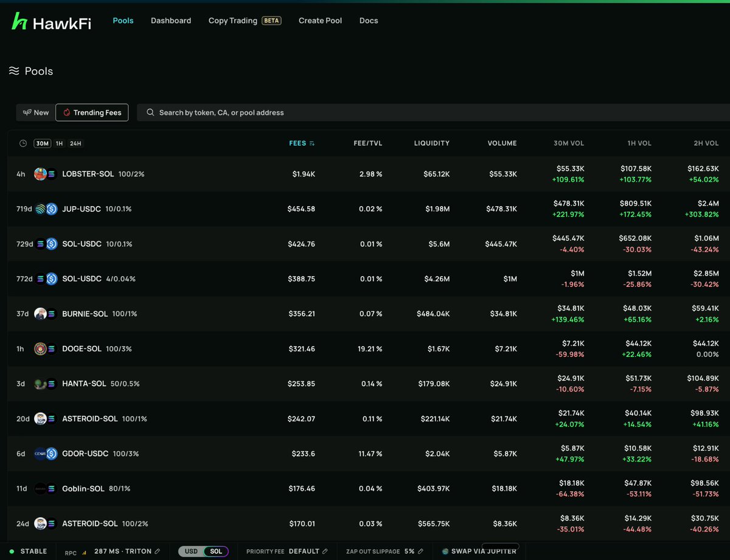Image resolution: width=730 pixels, height=560 pixels.
Task: Open the BURNIE-SOL pool row
Action: tap(369, 314)
